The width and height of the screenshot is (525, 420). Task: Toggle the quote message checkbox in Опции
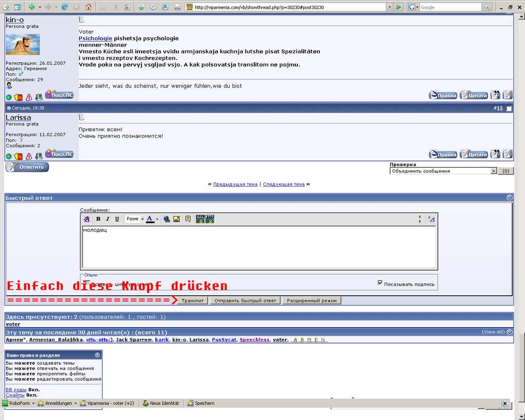(88, 283)
